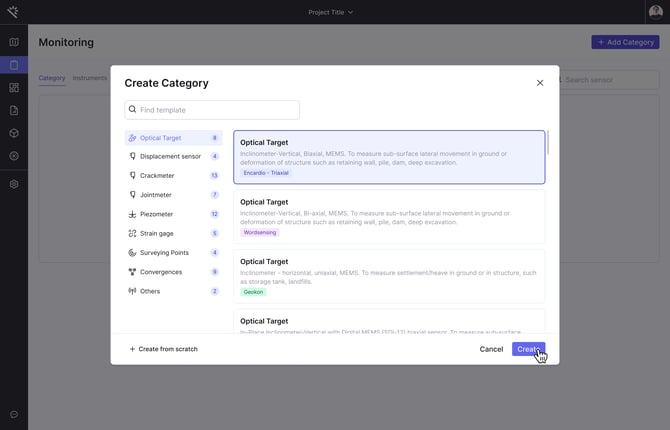Open the document icon in sidebar
The height and width of the screenshot is (430, 670).
14,110
